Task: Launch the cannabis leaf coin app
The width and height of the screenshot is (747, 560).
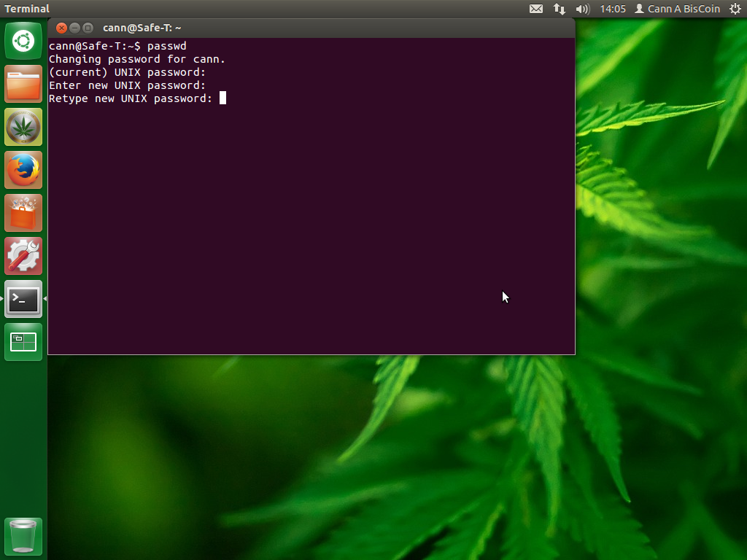Action: point(23,127)
